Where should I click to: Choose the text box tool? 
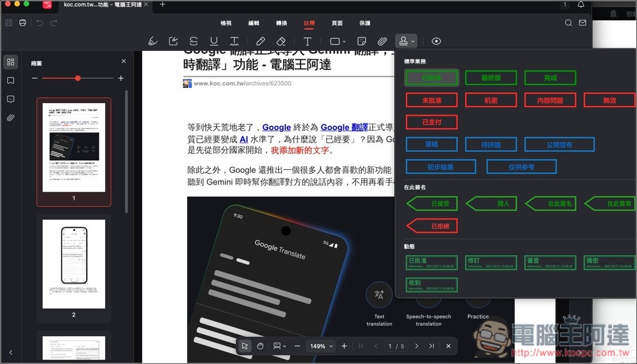[x=308, y=41]
